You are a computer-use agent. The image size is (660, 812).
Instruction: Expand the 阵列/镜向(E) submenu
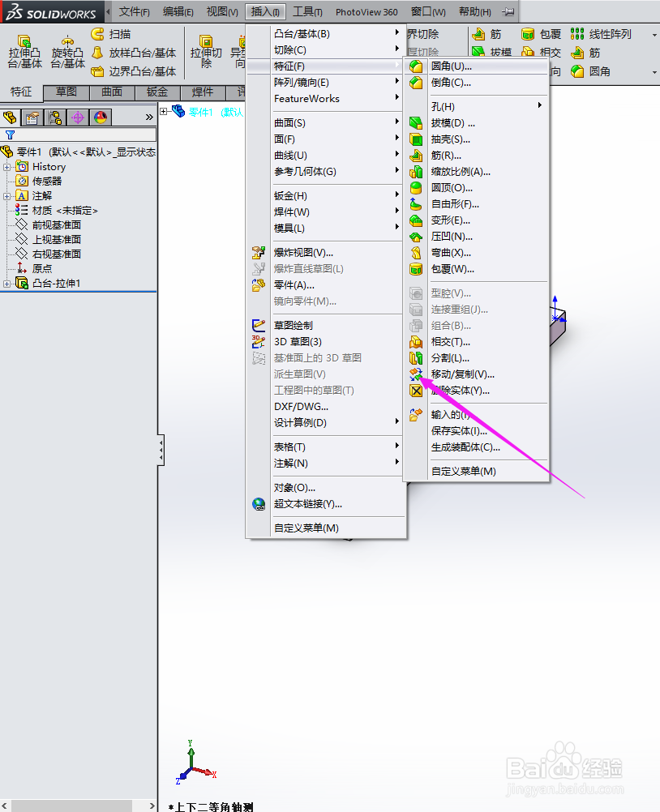[x=326, y=83]
